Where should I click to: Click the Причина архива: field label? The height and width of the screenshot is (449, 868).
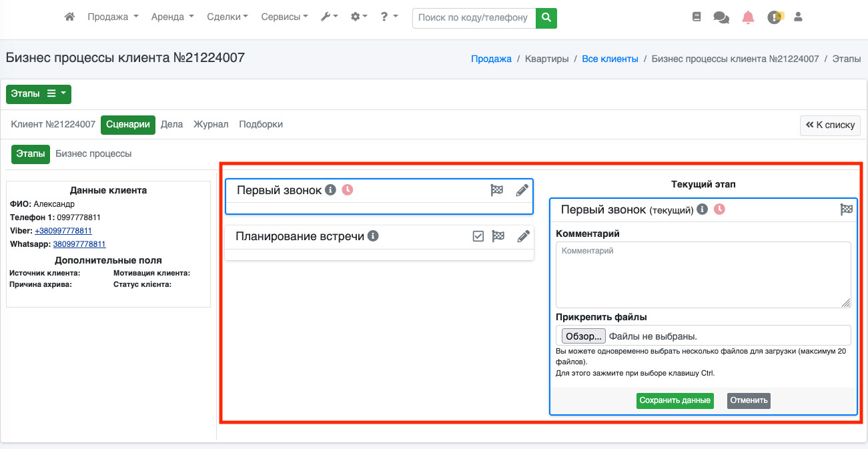(x=41, y=285)
